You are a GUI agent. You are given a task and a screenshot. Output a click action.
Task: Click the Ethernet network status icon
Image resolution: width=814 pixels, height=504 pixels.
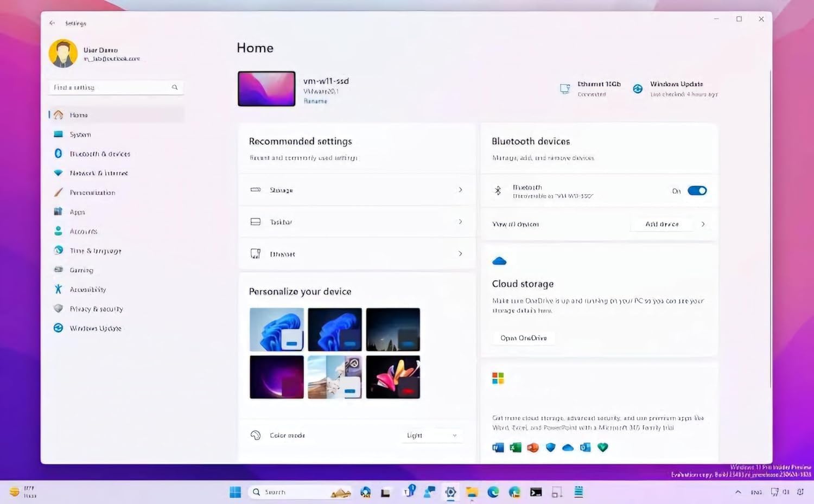pyautogui.click(x=565, y=89)
